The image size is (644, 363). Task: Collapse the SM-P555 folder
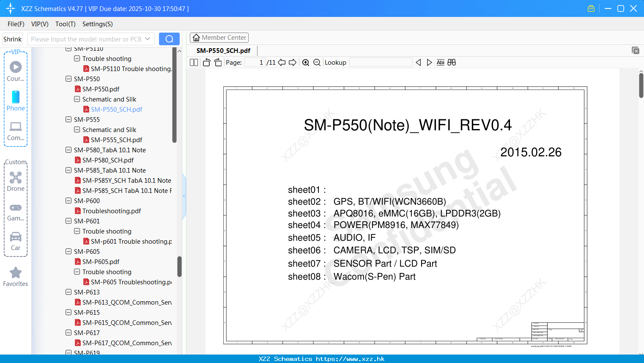point(69,119)
